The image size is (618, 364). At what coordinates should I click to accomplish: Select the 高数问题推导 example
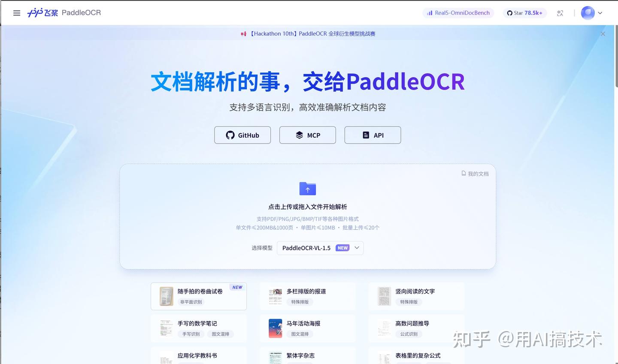tap(416, 328)
